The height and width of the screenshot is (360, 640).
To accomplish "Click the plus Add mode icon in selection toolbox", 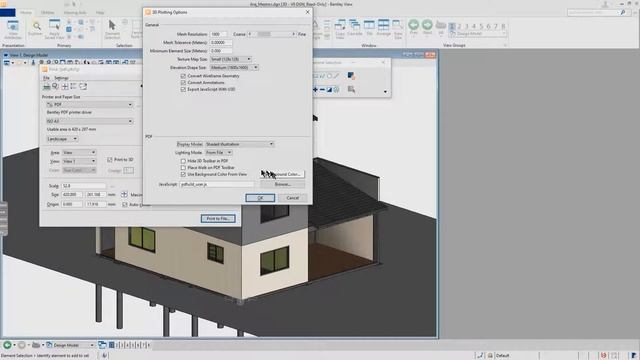I will pyautogui.click(x=315, y=89).
